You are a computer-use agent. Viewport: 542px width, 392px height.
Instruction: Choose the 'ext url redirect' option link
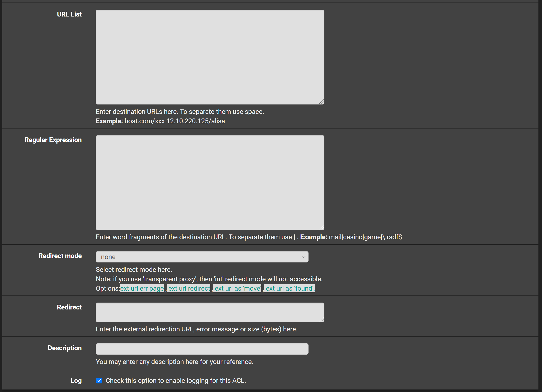point(189,288)
